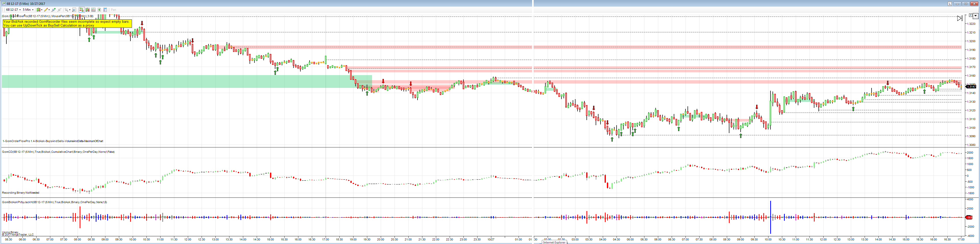Click the zoom frame magnifier icon

[x=74, y=9]
